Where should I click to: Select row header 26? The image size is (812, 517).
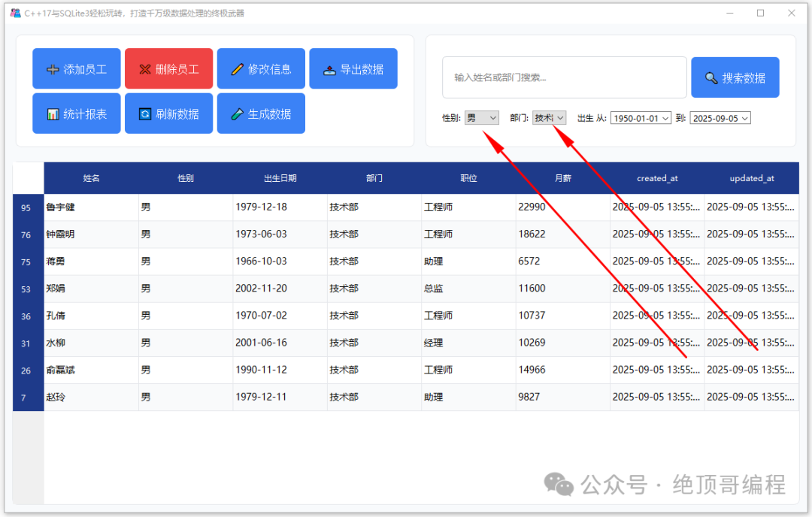(x=29, y=370)
